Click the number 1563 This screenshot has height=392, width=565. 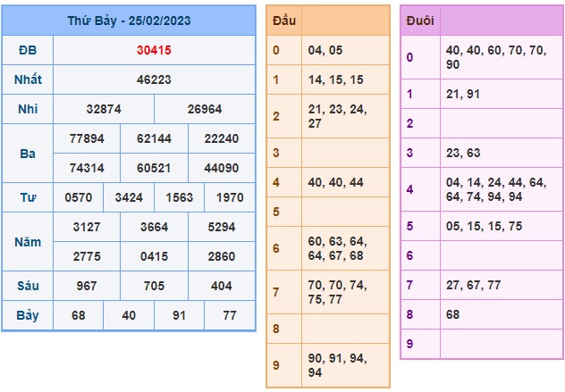(x=179, y=197)
